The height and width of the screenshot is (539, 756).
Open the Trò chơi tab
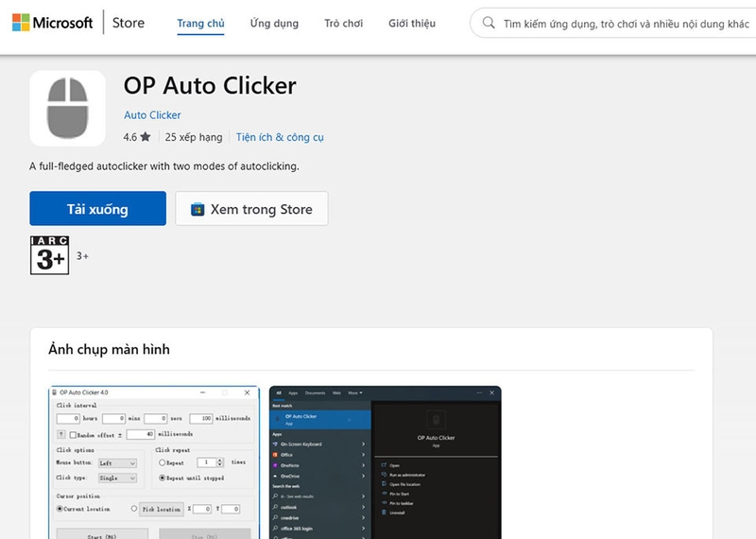[x=343, y=23]
